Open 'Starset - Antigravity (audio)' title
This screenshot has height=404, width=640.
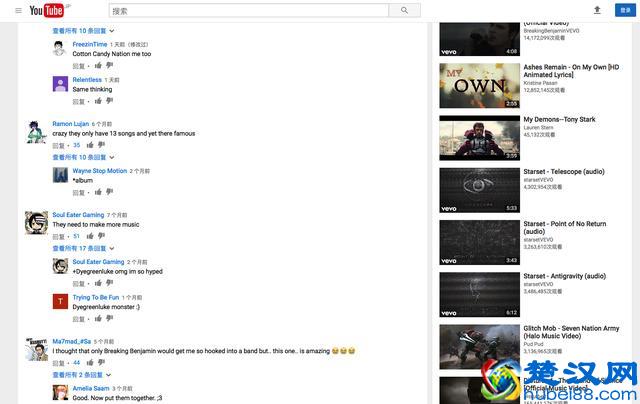point(564,276)
